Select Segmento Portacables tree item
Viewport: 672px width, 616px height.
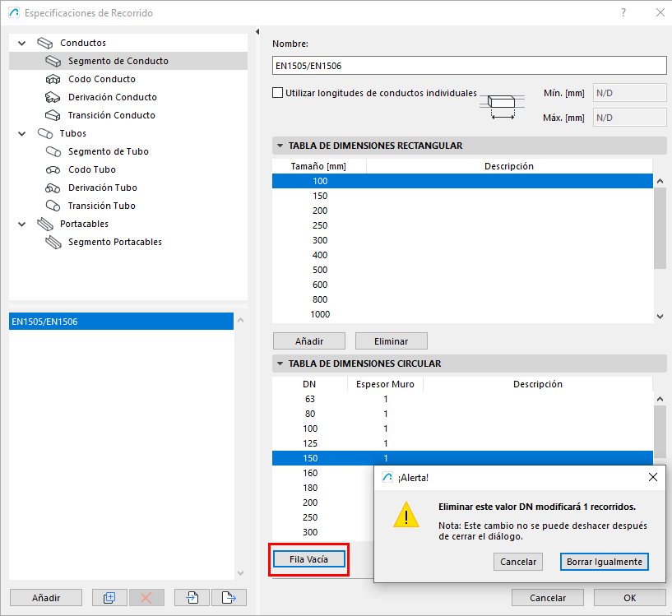115,242
